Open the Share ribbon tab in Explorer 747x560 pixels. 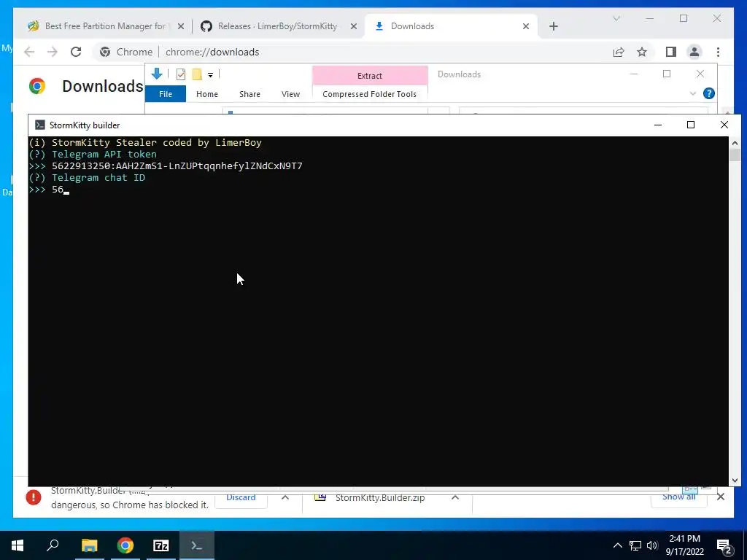[249, 94]
